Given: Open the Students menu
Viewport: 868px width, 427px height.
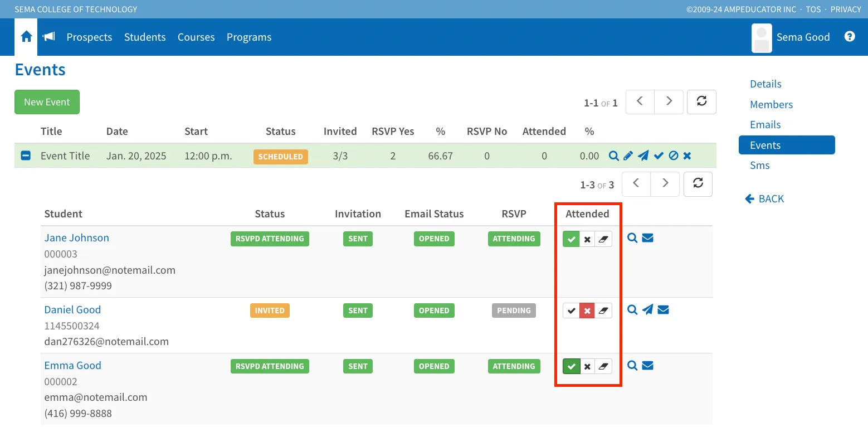Looking at the screenshot, I should click(x=145, y=37).
